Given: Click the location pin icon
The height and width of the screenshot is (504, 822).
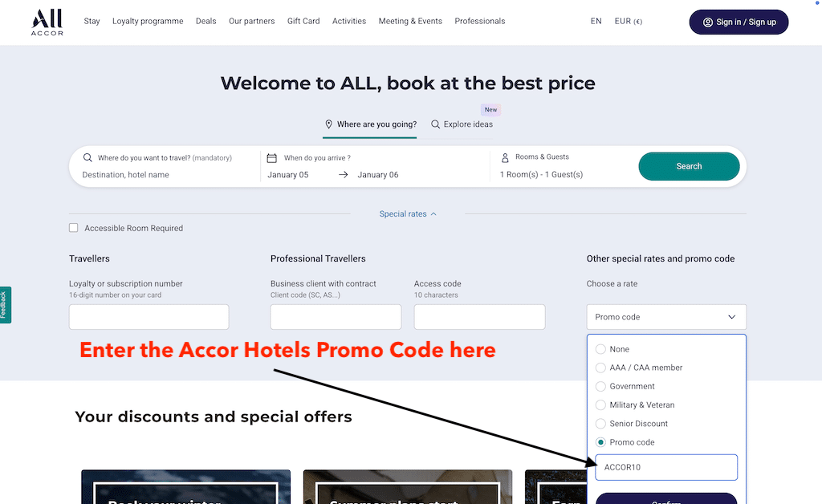Looking at the screenshot, I should [x=328, y=124].
